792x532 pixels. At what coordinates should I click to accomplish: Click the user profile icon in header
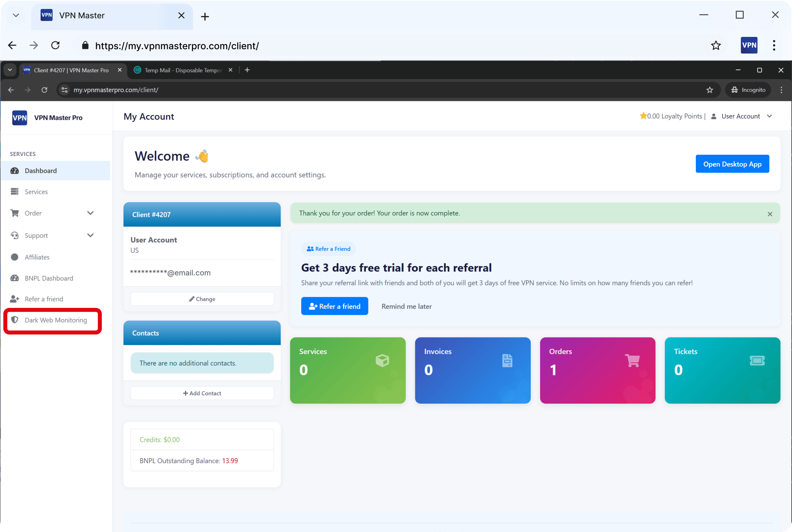pos(713,116)
